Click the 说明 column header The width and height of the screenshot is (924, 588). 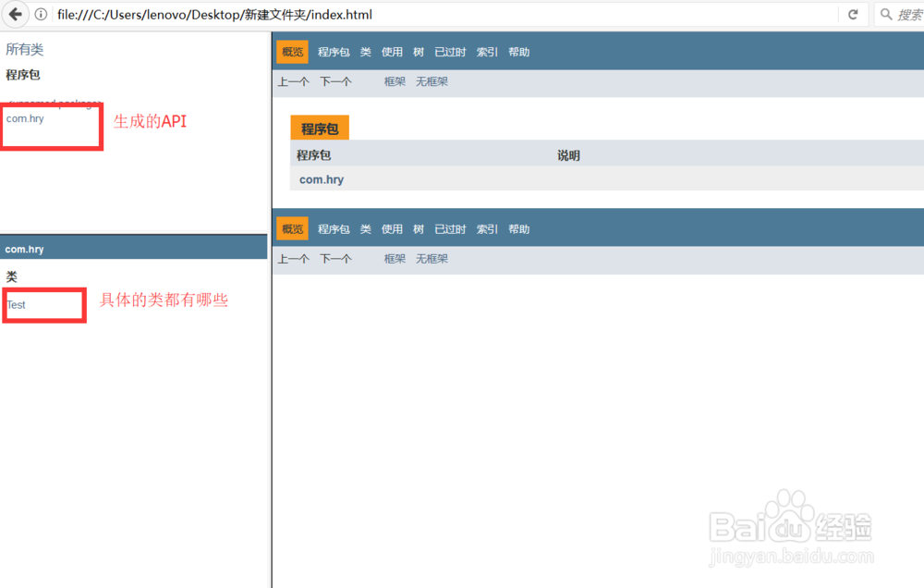(x=568, y=155)
